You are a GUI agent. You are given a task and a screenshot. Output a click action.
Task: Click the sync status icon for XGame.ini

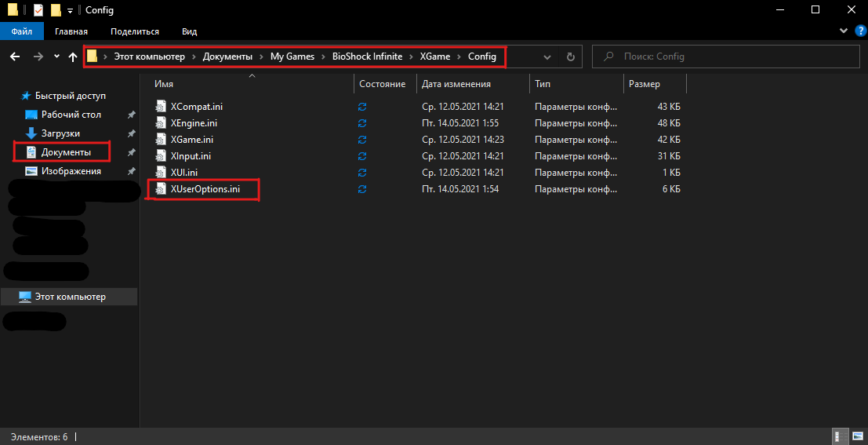pyautogui.click(x=362, y=140)
